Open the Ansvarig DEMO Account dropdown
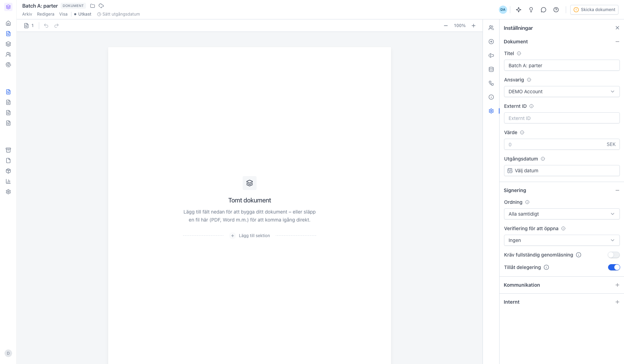The image size is (624, 364). 562,92
